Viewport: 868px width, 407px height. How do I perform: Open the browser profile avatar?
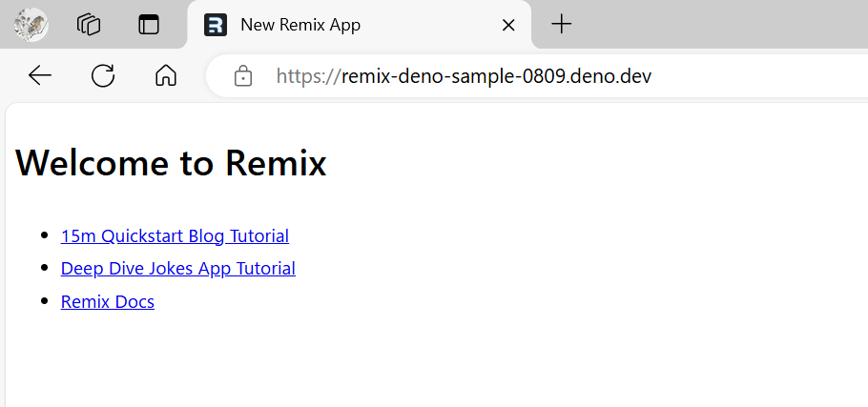point(31,25)
